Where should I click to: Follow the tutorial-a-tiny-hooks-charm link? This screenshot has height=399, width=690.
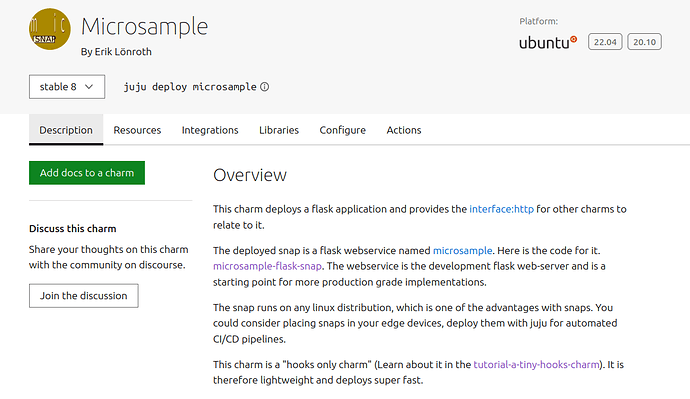click(x=536, y=364)
